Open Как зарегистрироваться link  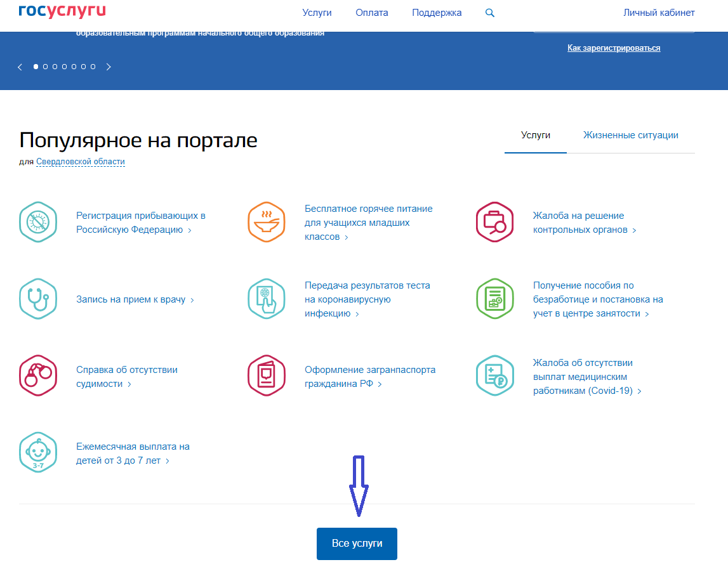[x=614, y=48]
